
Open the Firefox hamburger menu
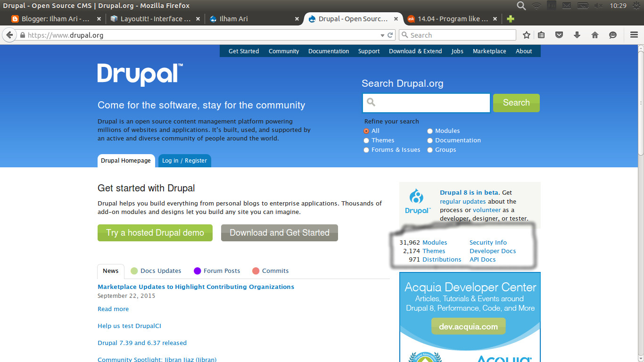[x=634, y=35]
